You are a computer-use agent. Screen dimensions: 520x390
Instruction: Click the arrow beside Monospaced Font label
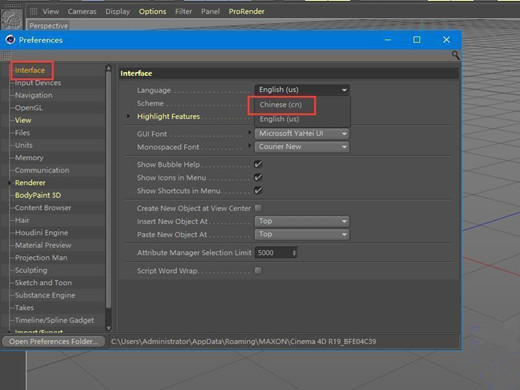(x=250, y=146)
